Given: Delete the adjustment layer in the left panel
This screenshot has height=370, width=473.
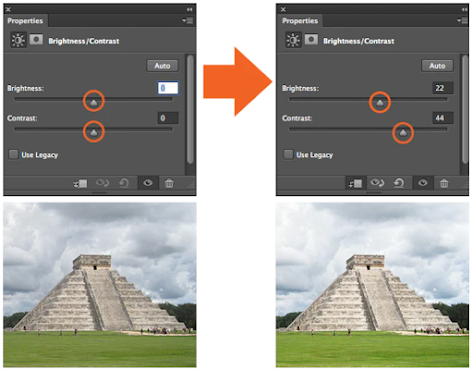Looking at the screenshot, I should coord(169,183).
